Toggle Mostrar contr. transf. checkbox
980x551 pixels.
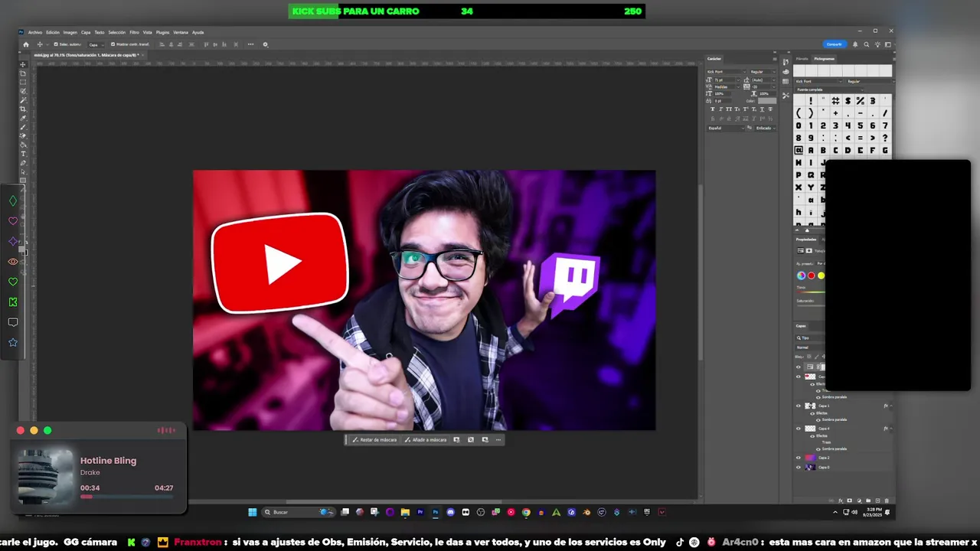tap(113, 44)
